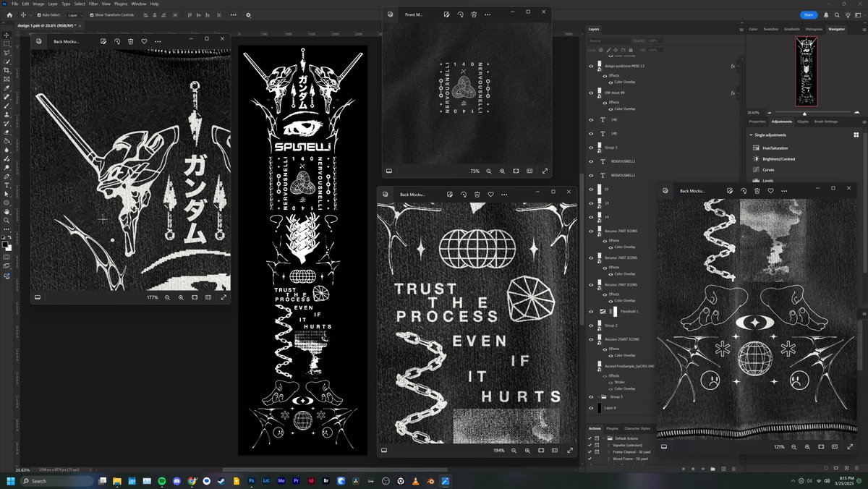This screenshot has width=868, height=489.
Task: Collapse the Default Actions set
Action: (603, 438)
